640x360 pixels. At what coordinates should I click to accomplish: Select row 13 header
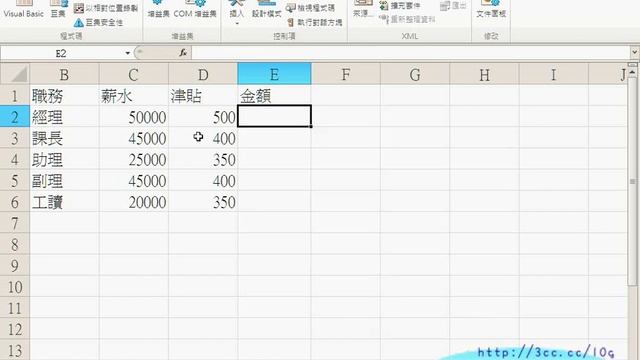[x=15, y=350]
